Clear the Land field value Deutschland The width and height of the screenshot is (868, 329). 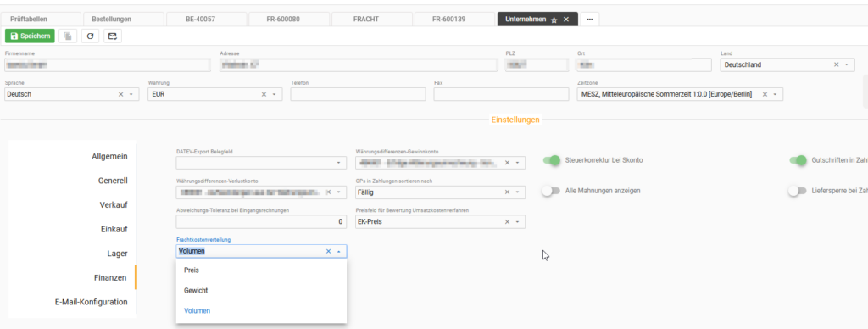click(x=837, y=64)
